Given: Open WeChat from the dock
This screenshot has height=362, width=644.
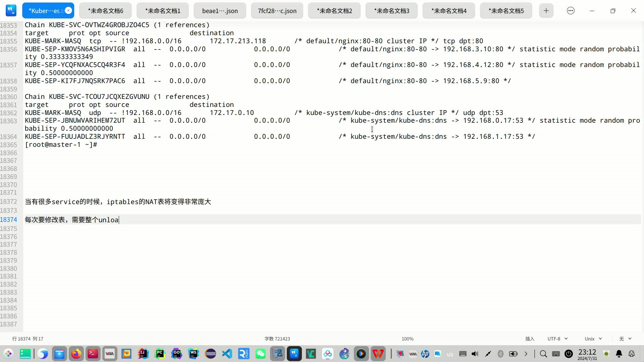Looking at the screenshot, I should tap(261, 354).
